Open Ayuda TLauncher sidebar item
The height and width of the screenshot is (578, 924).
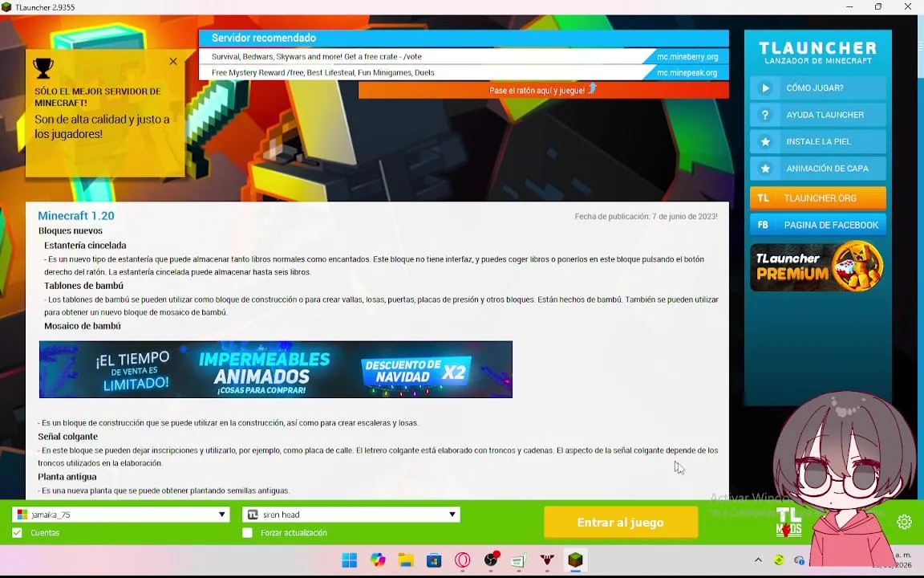[818, 115]
